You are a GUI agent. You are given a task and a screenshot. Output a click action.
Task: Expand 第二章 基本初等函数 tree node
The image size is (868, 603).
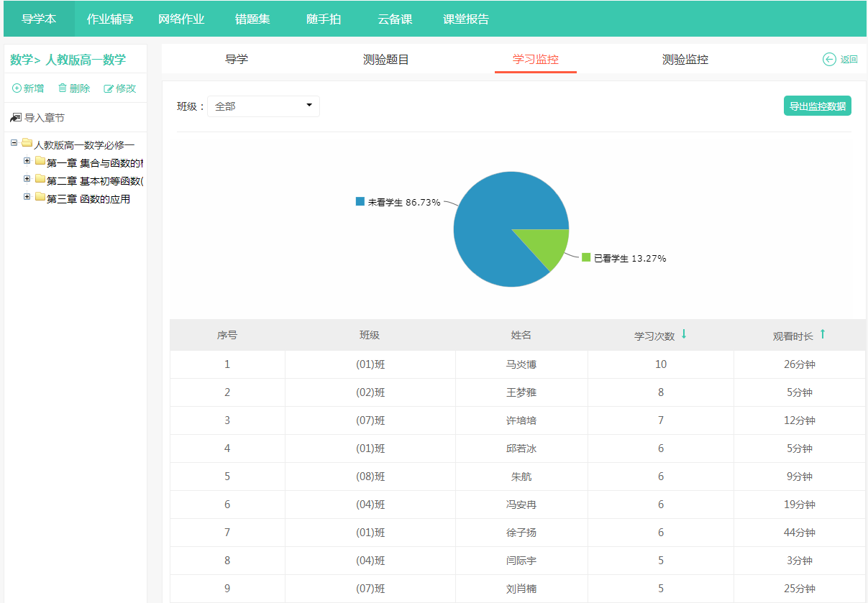[x=27, y=179]
